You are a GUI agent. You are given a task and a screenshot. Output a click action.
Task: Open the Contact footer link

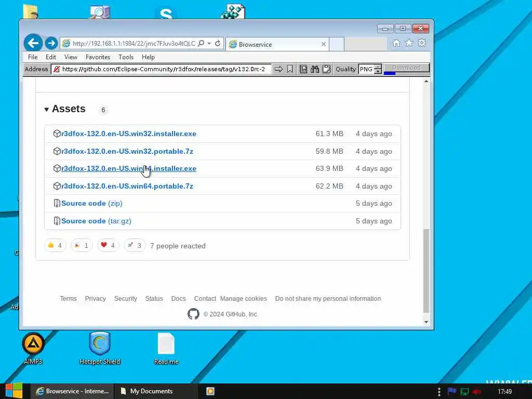tap(205, 299)
